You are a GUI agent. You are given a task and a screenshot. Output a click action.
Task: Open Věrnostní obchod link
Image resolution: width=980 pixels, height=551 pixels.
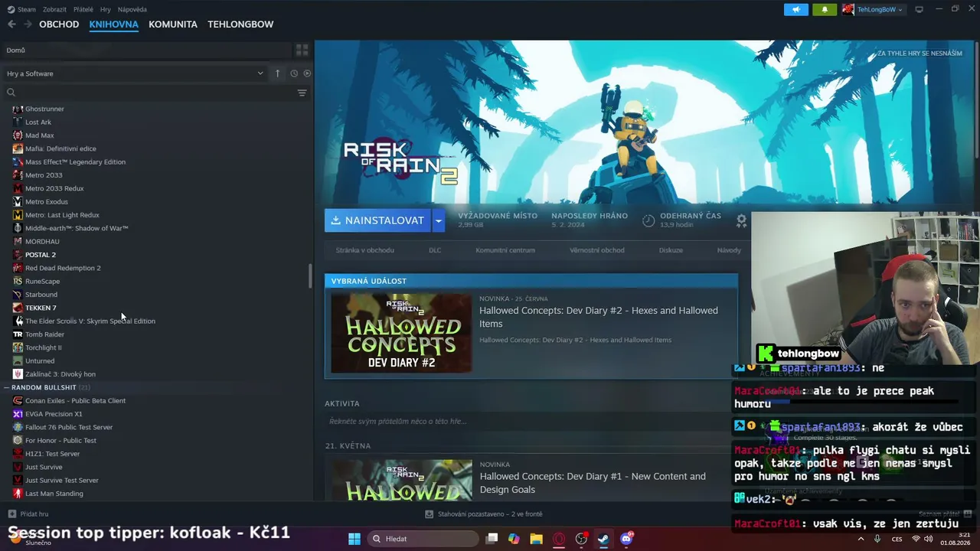(597, 250)
